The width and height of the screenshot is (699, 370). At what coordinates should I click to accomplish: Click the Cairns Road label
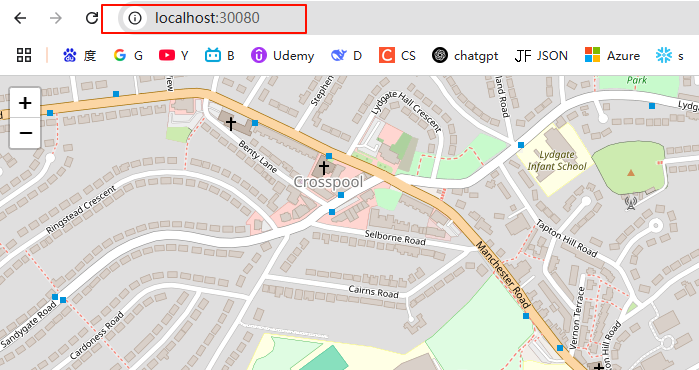373,292
